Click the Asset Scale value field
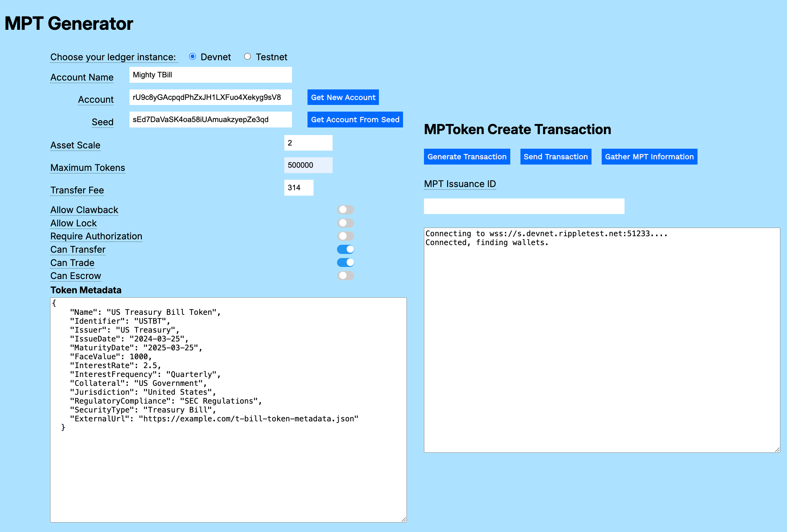 (308, 142)
